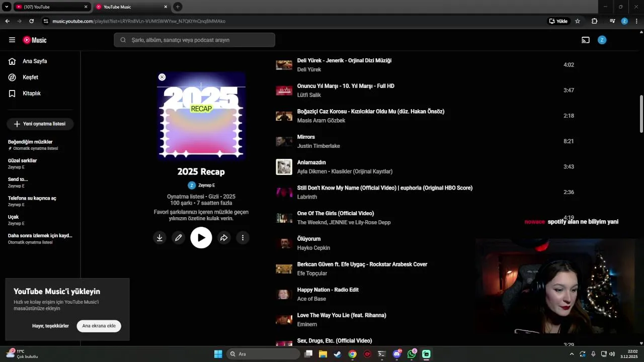The width and height of the screenshot is (644, 362).
Task: Click the Yükle install app button
Action: 558,21
